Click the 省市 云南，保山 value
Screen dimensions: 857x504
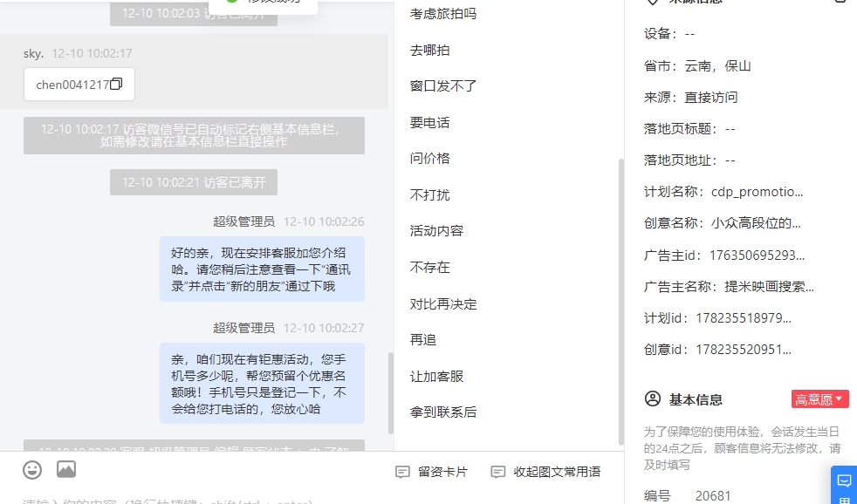point(717,66)
